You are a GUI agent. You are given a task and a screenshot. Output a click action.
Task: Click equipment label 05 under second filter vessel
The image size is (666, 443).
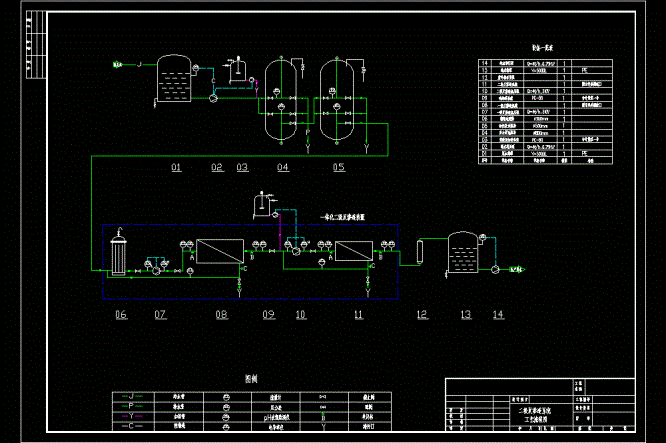click(x=339, y=167)
